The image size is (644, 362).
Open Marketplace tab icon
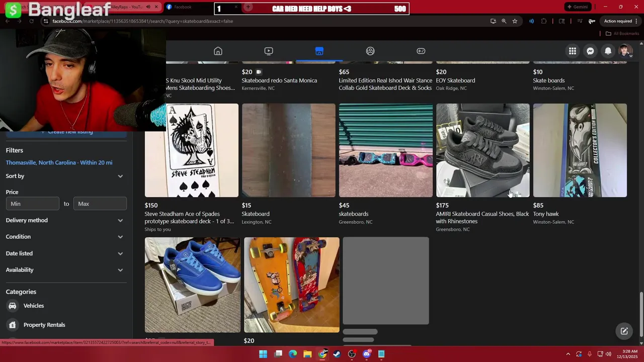pyautogui.click(x=319, y=51)
